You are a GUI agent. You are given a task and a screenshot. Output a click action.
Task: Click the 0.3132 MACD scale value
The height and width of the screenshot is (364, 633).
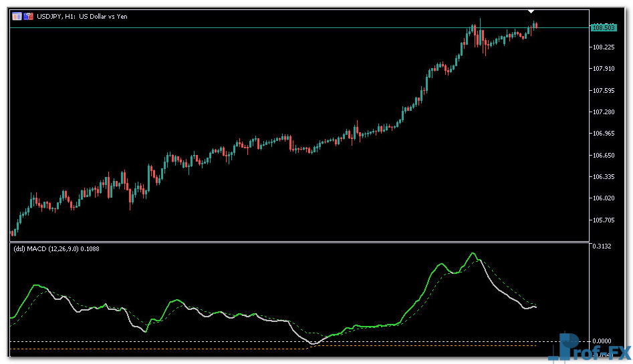[x=602, y=246]
